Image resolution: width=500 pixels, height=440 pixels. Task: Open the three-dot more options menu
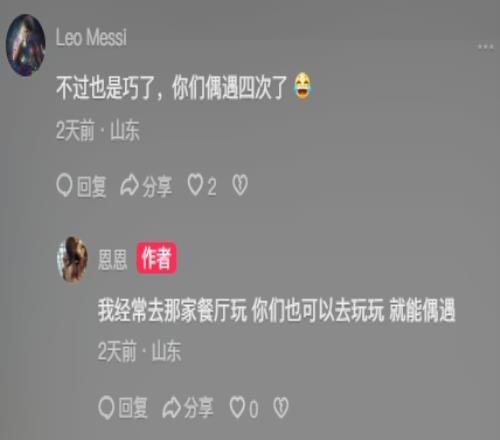[486, 46]
